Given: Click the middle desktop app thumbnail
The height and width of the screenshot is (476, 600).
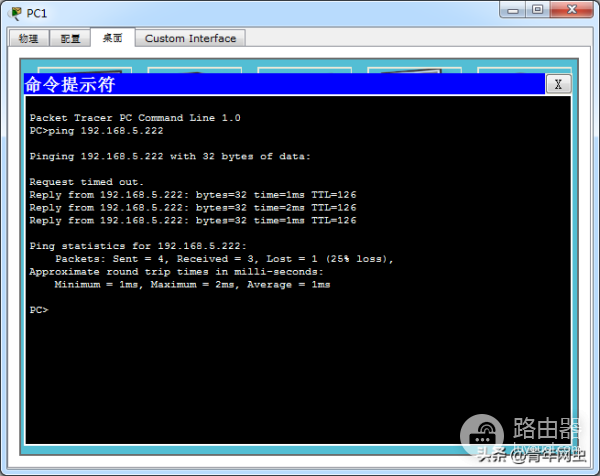Looking at the screenshot, I should pyautogui.click(x=300, y=69).
